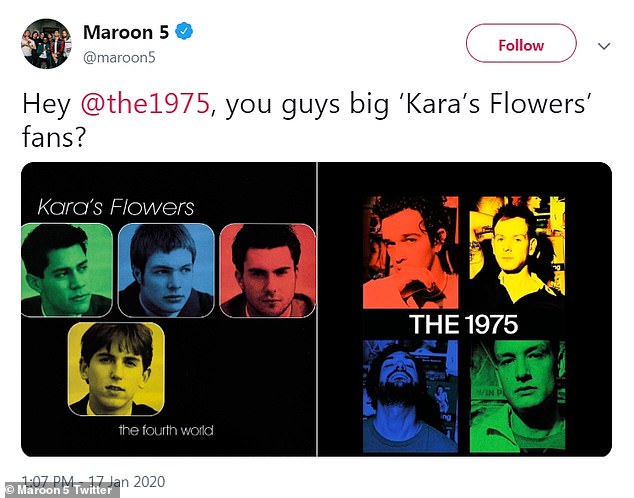Click the Maroon 5 profile avatar
This screenshot has height=498, width=634.
coord(45,44)
